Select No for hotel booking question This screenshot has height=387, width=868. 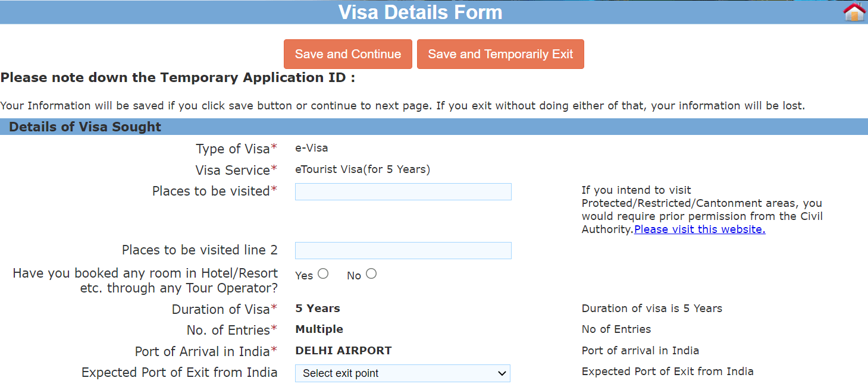pyautogui.click(x=371, y=273)
